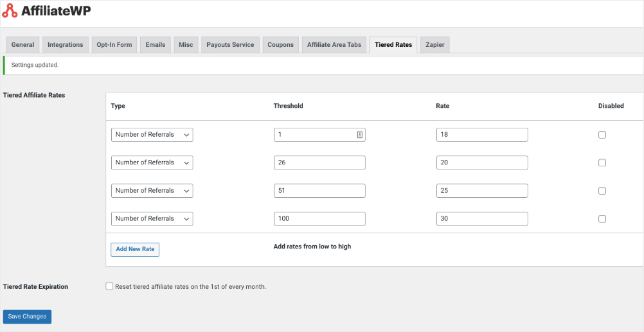This screenshot has height=332, width=644.
Task: Click the Threshold field containing 100
Action: [319, 219]
